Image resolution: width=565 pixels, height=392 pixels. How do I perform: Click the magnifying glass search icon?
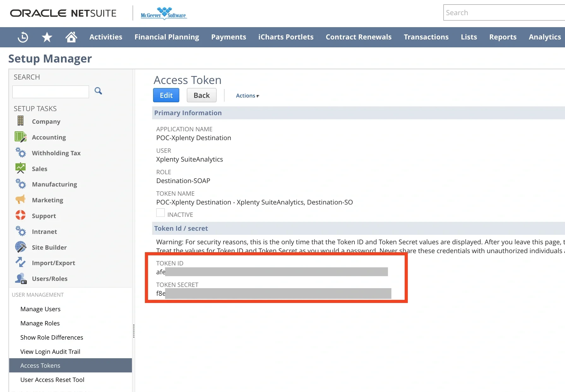coord(98,91)
